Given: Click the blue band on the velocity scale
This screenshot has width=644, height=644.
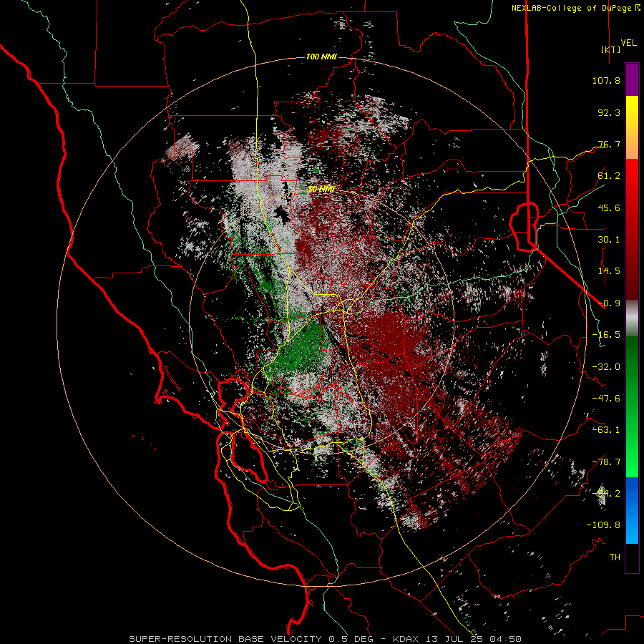Looking at the screenshot, I should (632, 510).
